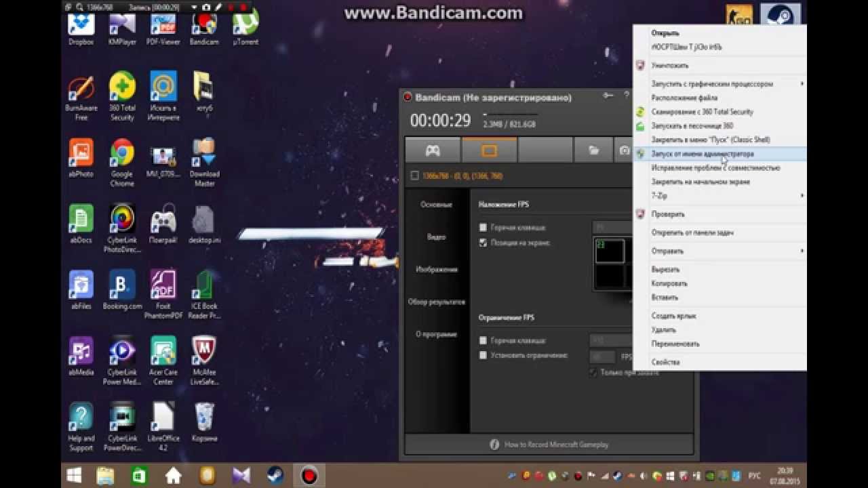This screenshot has height=488, width=868.
Task: Toggle the 'Горячая клавиша' checkbox under Ограничение FPS
Action: tap(483, 341)
